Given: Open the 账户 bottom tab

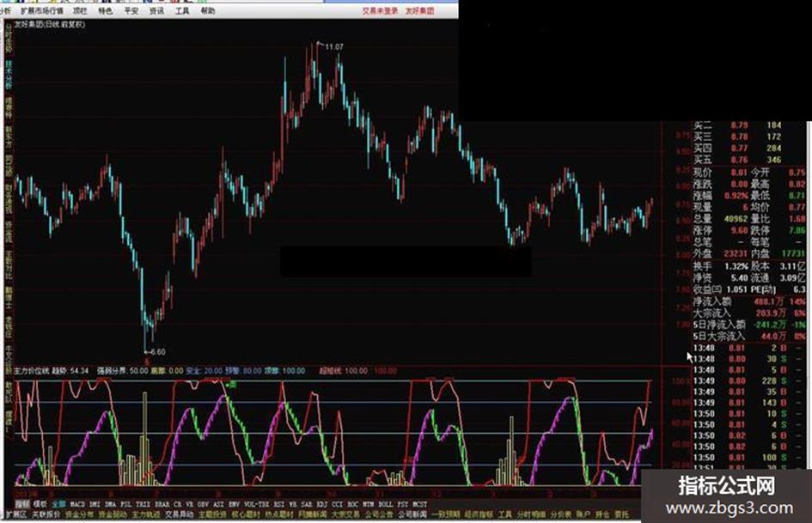Looking at the screenshot, I should 583,514.
